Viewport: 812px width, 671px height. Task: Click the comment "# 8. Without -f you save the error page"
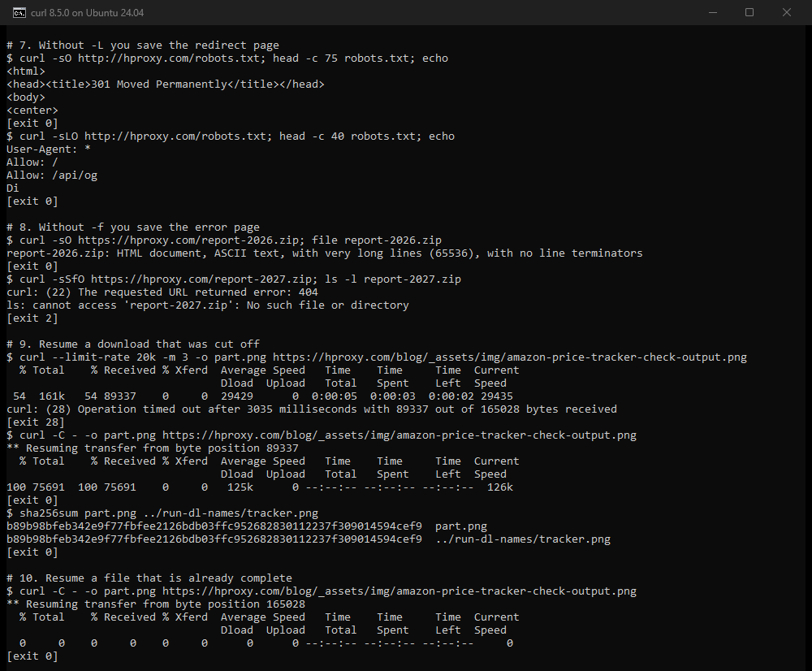(133, 227)
